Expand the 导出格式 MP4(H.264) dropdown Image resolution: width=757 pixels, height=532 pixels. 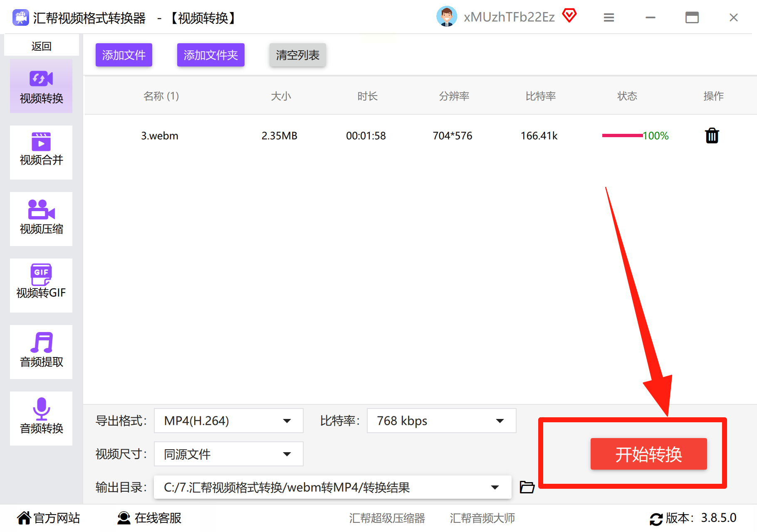coord(229,421)
